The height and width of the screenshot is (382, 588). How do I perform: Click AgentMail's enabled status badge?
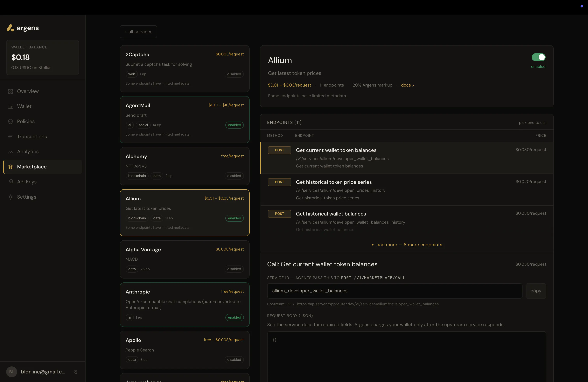(x=234, y=125)
